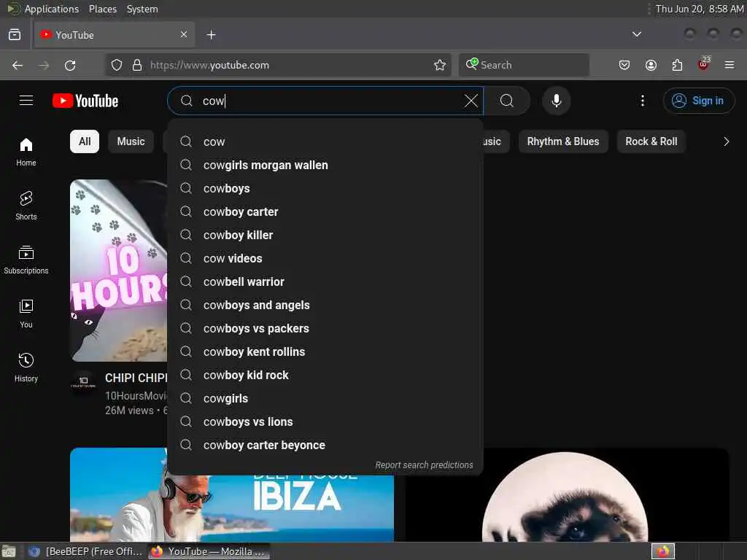This screenshot has width=747, height=560.
Task: Choose 'cowbell warrior' suggestion
Action: click(x=325, y=281)
